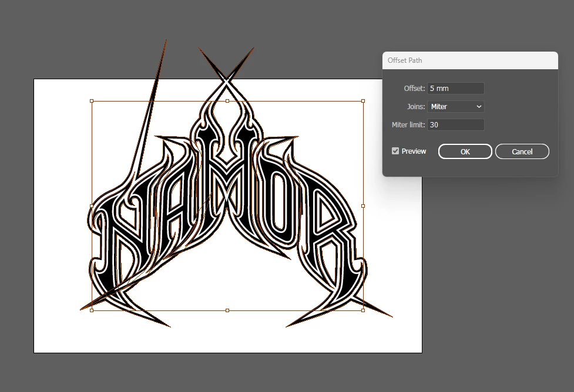Image resolution: width=574 pixels, height=392 pixels.
Task: Click the Offset field showing 5 mm
Action: click(x=456, y=88)
